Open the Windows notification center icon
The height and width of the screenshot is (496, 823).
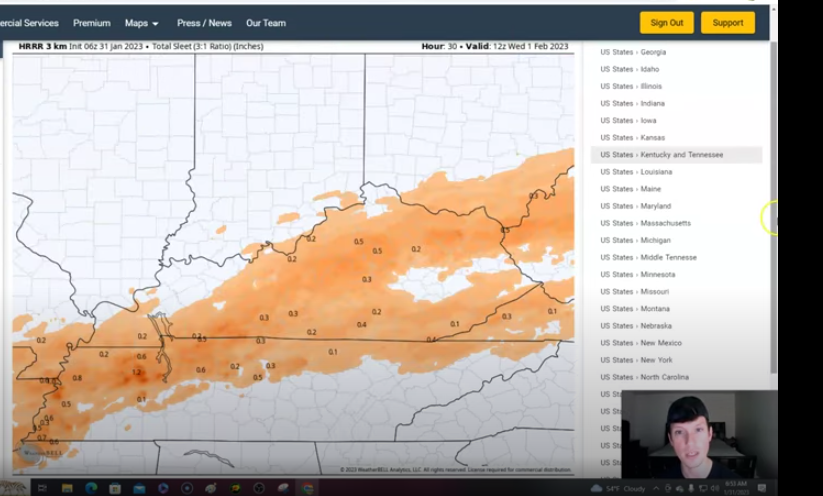point(762,489)
